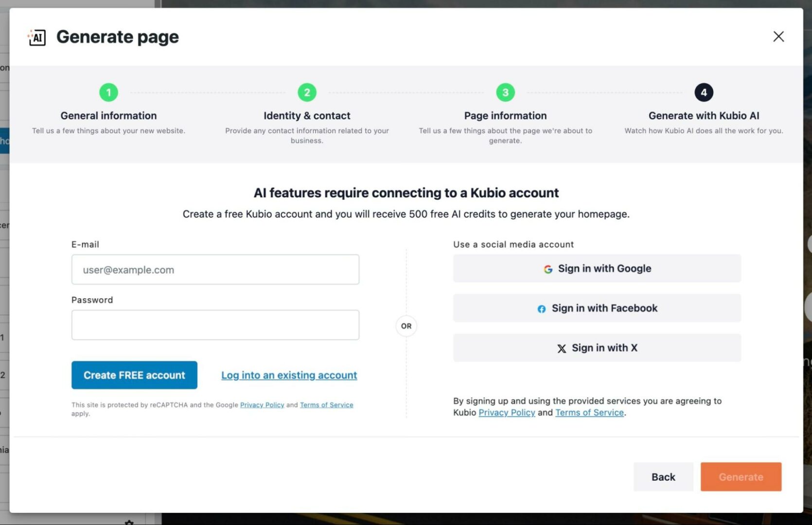The height and width of the screenshot is (525, 812).
Task: Click the E-mail input field
Action: 215,269
